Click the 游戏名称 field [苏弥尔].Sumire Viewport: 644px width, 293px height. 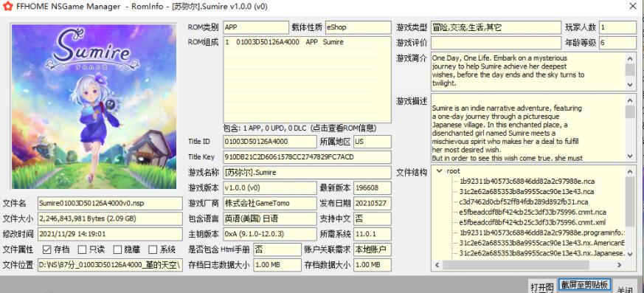pyautogui.click(x=307, y=173)
